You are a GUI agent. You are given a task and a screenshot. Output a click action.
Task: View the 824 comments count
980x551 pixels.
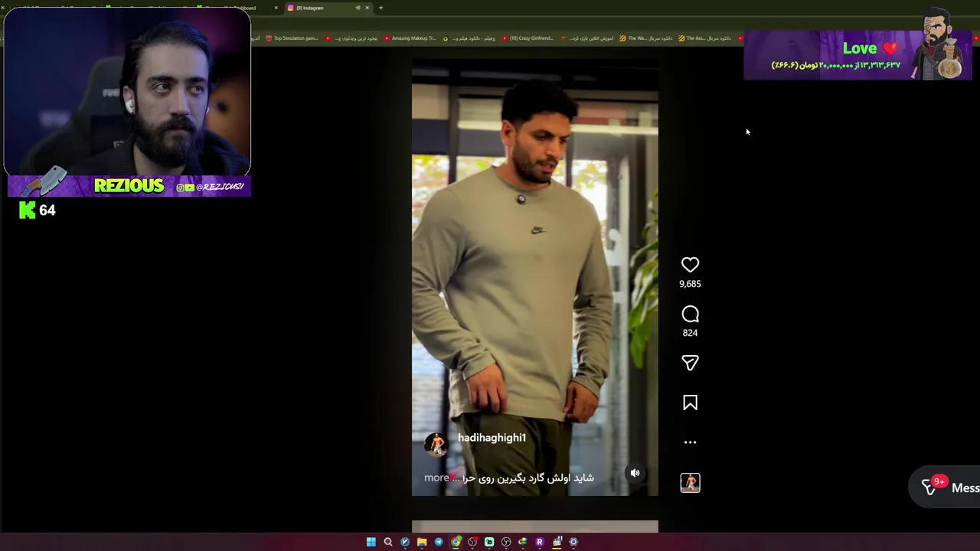(690, 333)
